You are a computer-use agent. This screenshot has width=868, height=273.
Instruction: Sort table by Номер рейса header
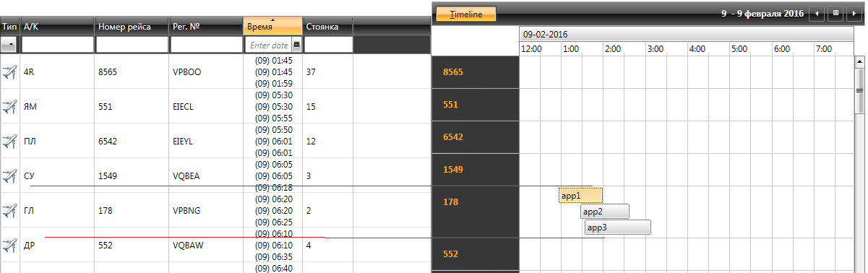pyautogui.click(x=132, y=27)
